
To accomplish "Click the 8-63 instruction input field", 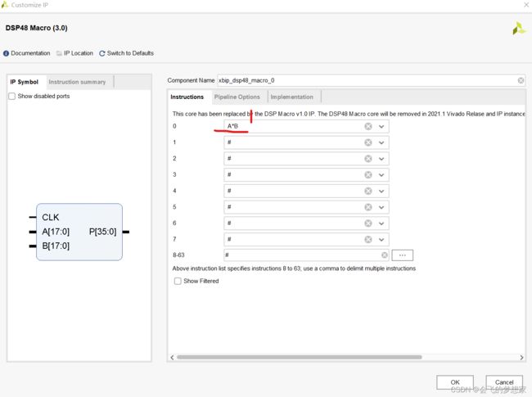I will (x=306, y=255).
